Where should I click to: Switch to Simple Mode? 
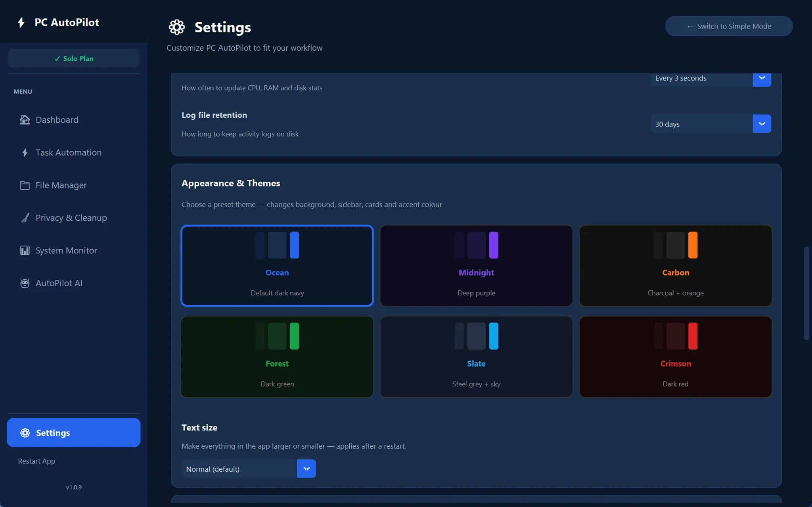pos(729,26)
